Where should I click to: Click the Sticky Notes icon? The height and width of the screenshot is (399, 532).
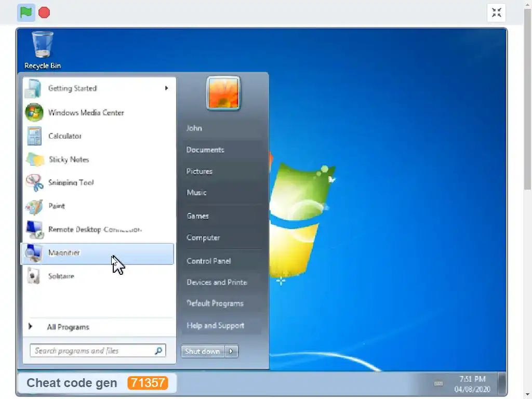pos(35,159)
